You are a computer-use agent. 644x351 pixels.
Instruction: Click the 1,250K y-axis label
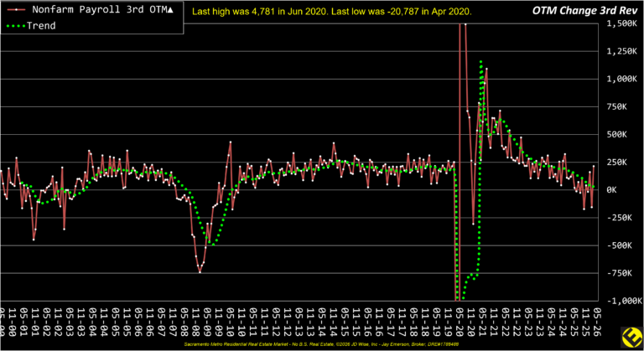(x=621, y=51)
